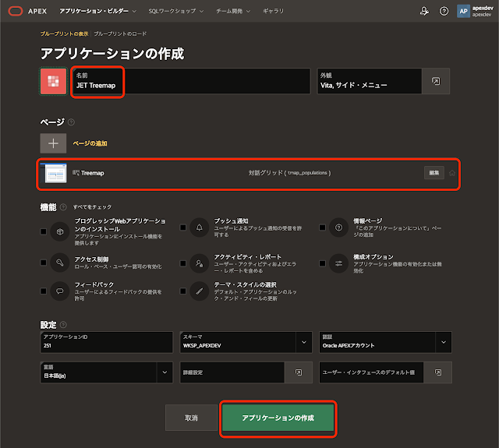Open the help question-mark icon in header
Viewport: 499px width, 448px height.
click(444, 11)
